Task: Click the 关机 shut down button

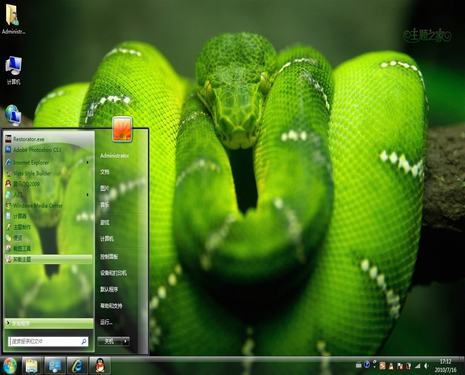Action: click(x=109, y=341)
